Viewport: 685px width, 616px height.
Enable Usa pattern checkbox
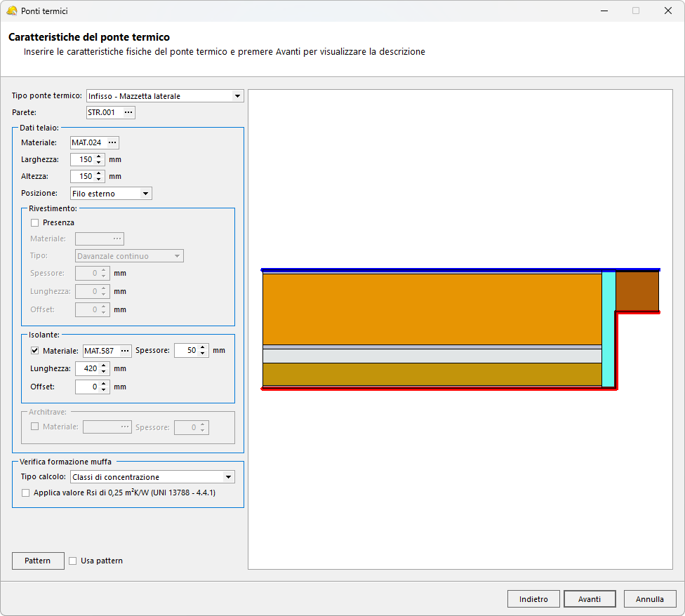[x=72, y=561]
